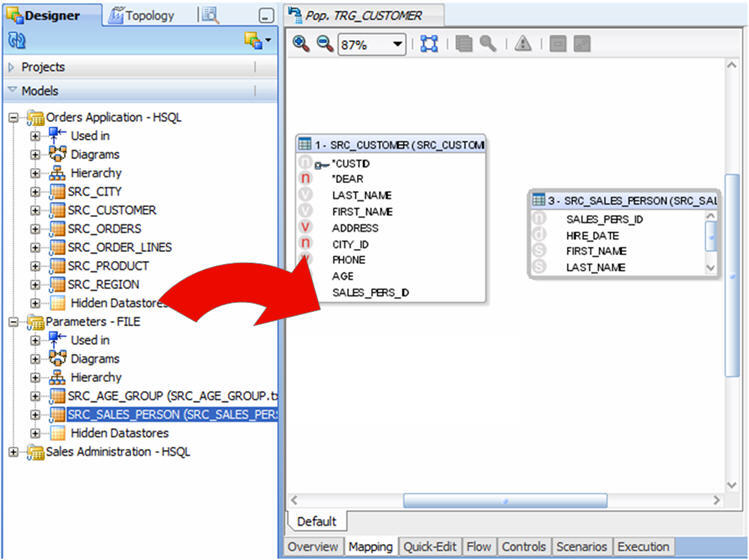Screen dimensions: 749x560
Task: Expand the Projects accordion section
Action: 11,67
